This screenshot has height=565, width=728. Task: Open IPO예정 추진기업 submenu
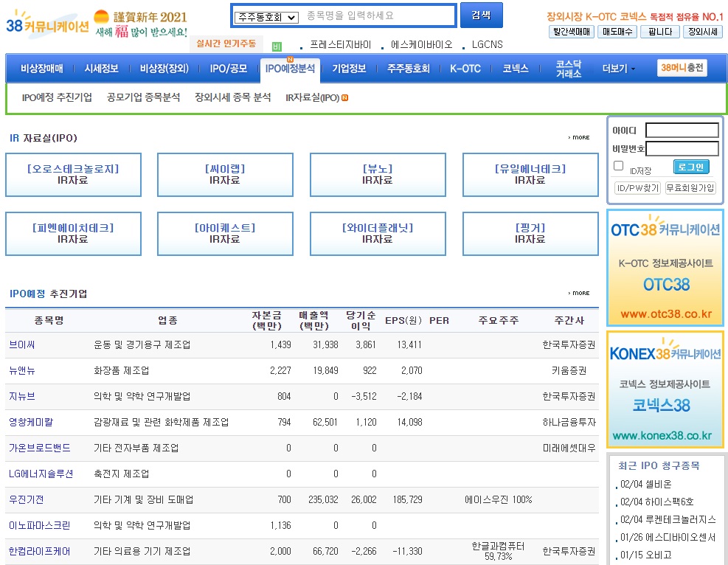tap(57, 97)
